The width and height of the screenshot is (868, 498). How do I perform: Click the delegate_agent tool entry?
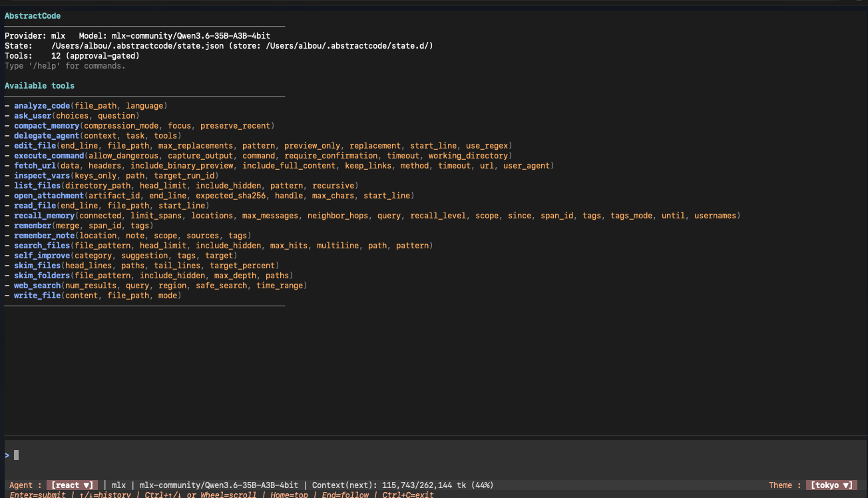tap(93, 136)
